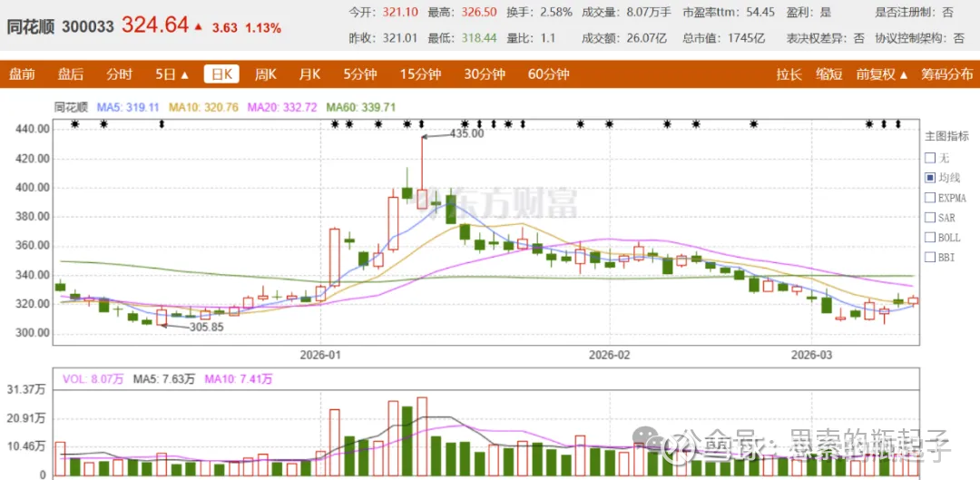Image resolution: width=980 pixels, height=480 pixels.
Task: Open the 分时 chart tab
Action: point(120,75)
